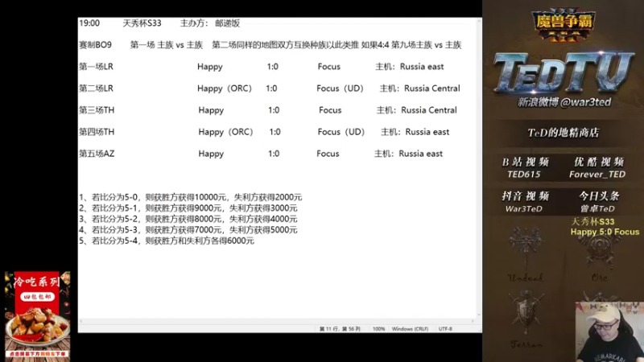
Task: Open the cold-food series advertisement thumbnail
Action: tap(37, 315)
